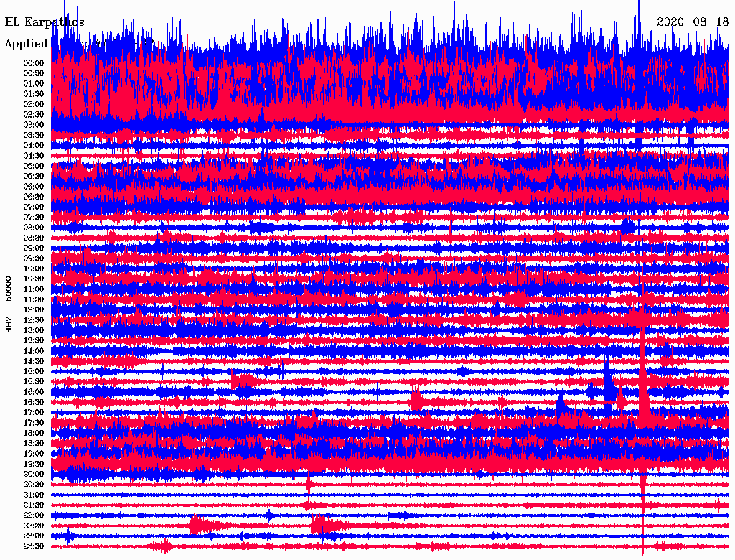Screen dimensions: 735x560
Task: Select the 13:30 time label
Action: (34, 341)
